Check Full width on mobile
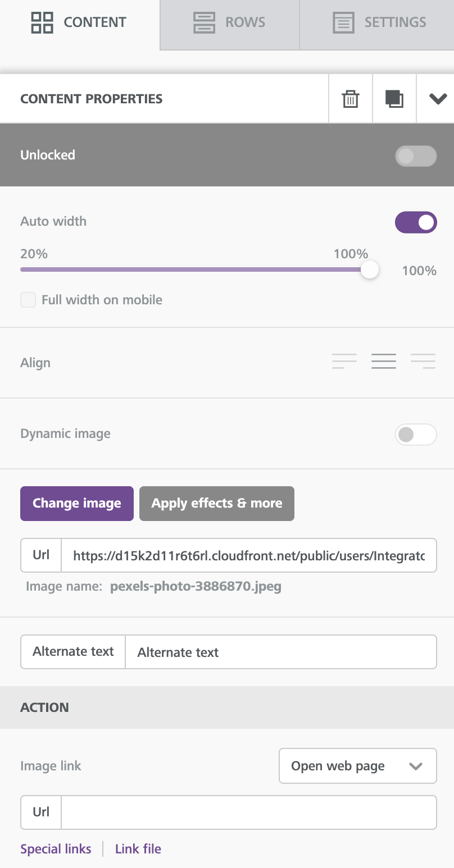Viewport: 454px width, 868px height. tap(28, 300)
